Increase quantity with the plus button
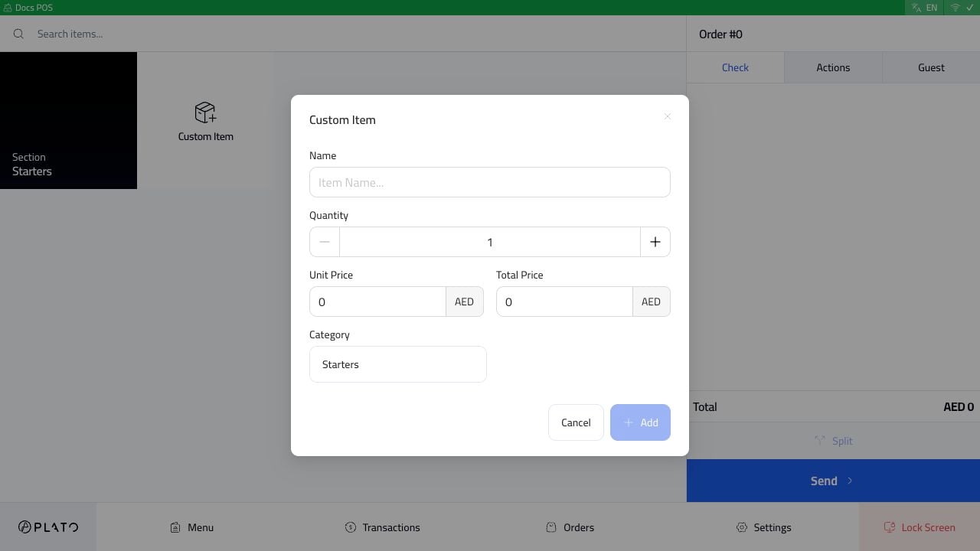 [655, 242]
